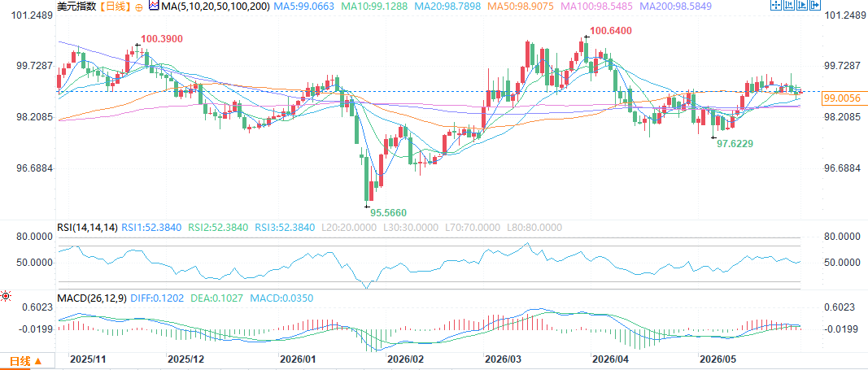Click the 100.6400 high price marker
This screenshot has width=868, height=370.
[609, 30]
